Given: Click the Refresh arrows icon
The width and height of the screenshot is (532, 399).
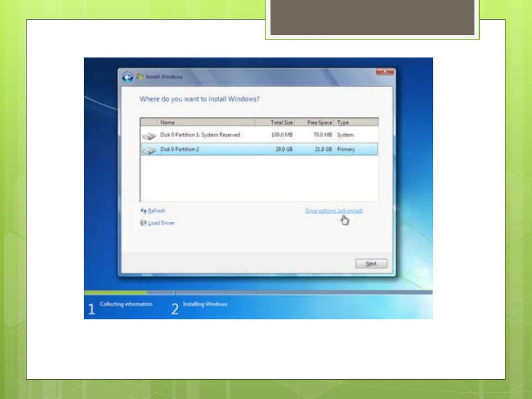Looking at the screenshot, I should 143,211.
